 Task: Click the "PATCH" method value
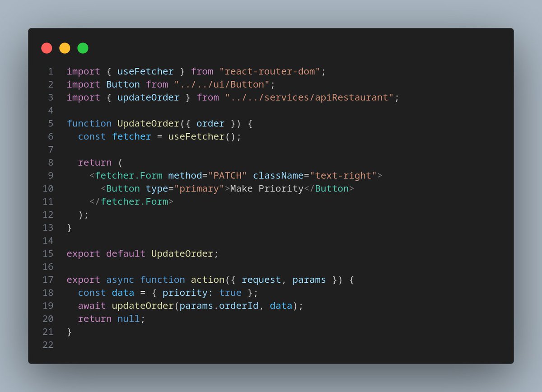click(x=227, y=175)
